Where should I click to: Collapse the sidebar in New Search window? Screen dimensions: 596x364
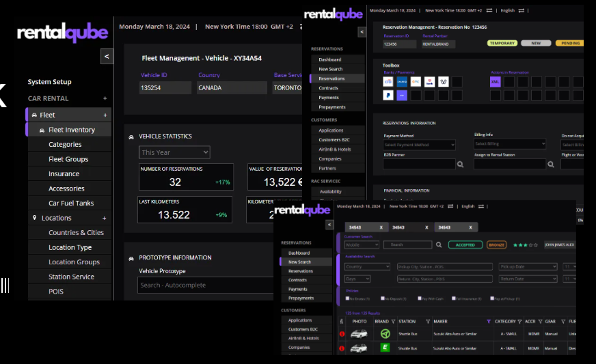(x=329, y=225)
